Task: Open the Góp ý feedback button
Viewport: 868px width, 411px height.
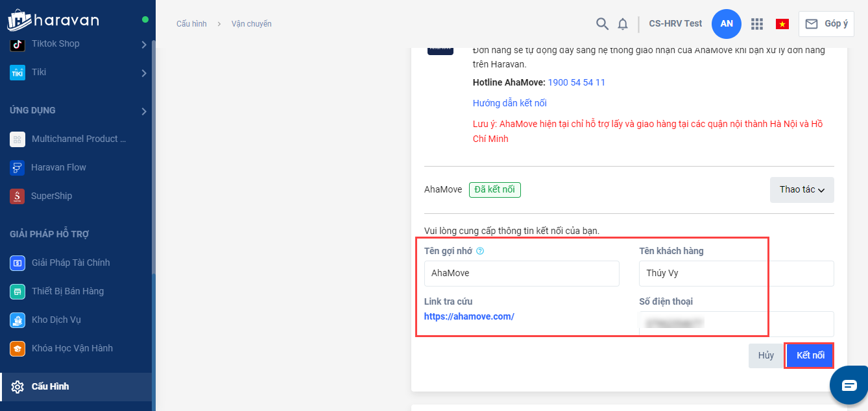Action: tap(826, 24)
